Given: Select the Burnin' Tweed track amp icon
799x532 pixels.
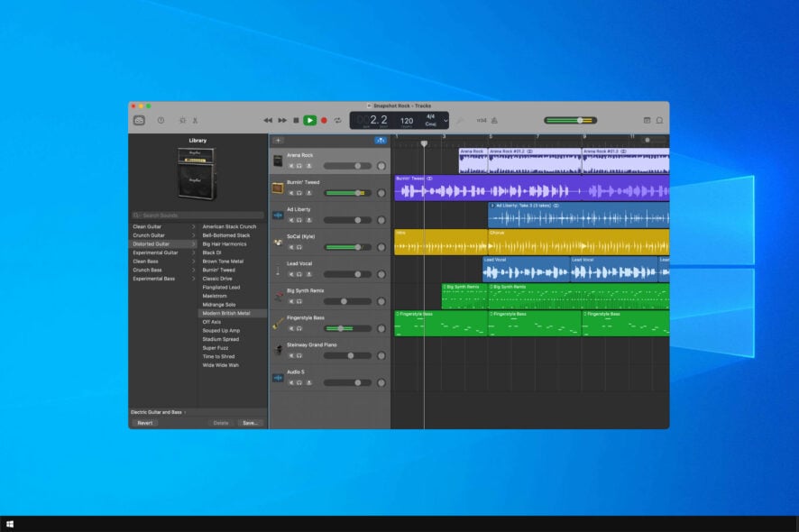Looking at the screenshot, I should pos(278,188).
